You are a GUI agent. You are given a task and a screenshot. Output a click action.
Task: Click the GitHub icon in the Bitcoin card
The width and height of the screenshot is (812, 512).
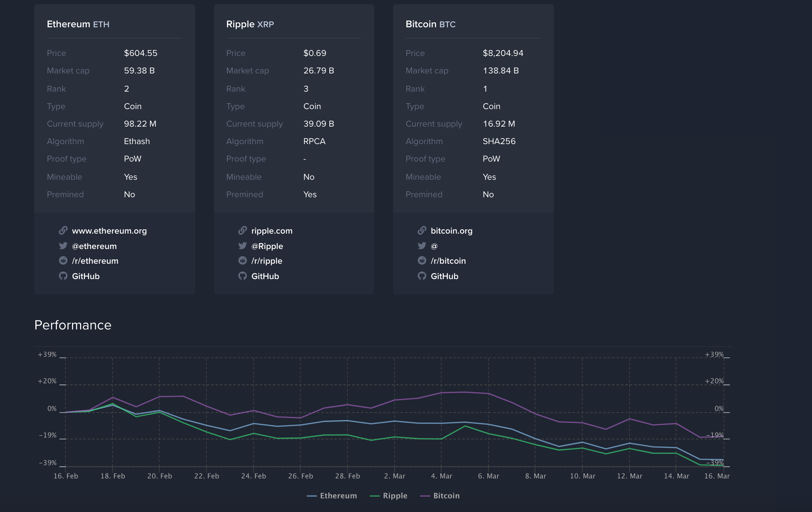tap(422, 276)
